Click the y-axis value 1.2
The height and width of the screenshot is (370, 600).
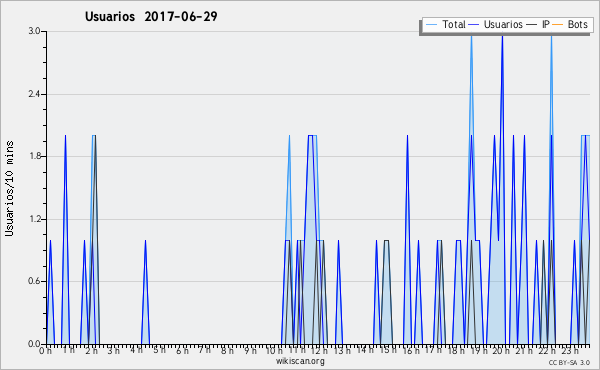(34, 219)
